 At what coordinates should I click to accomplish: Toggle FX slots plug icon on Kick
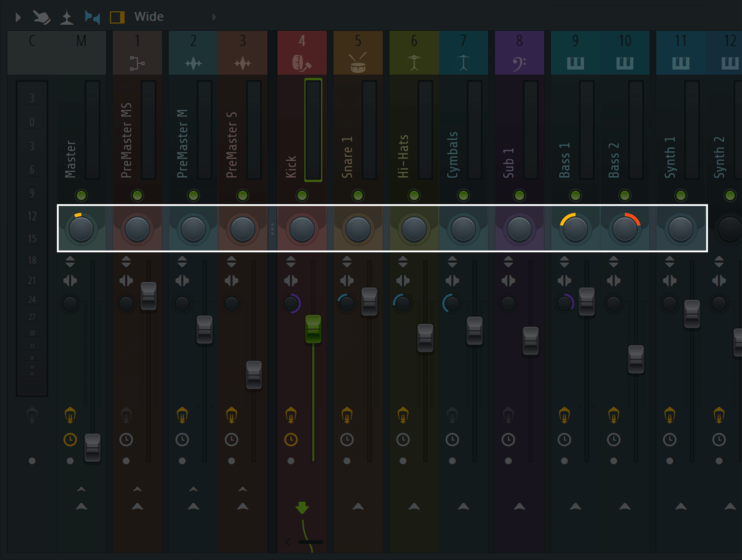pyautogui.click(x=291, y=415)
